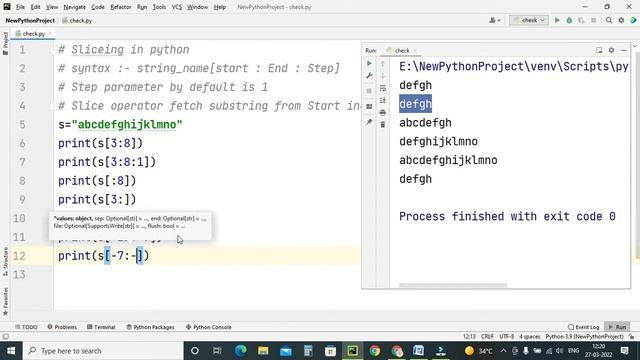Open the Python Console tool window
The height and width of the screenshot is (360, 640).
pos(209,327)
